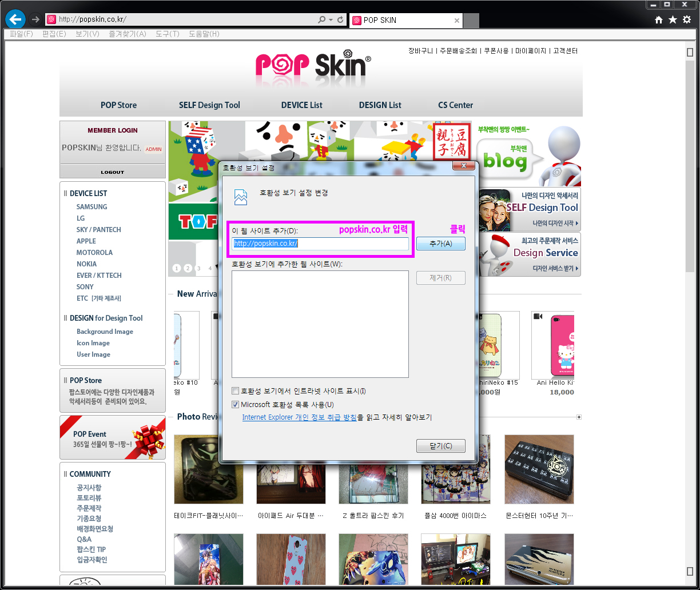Click the 추가(A) button in dialog
The height and width of the screenshot is (590, 700).
click(440, 244)
